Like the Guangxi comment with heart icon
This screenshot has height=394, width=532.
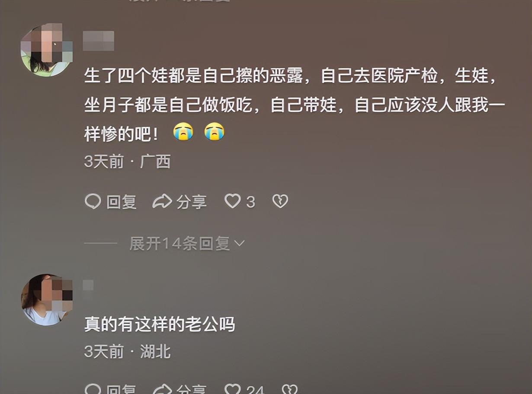point(233,201)
